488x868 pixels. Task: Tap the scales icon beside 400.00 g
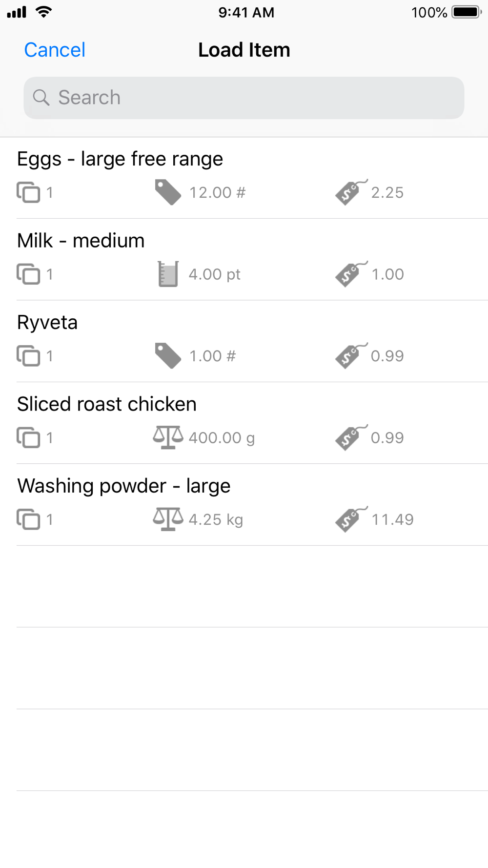coord(168,437)
